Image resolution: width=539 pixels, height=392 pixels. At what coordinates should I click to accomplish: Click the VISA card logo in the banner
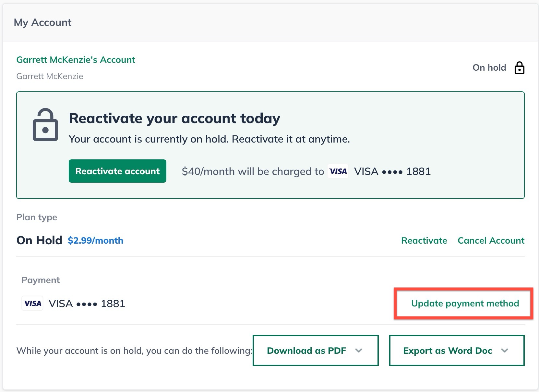point(338,171)
